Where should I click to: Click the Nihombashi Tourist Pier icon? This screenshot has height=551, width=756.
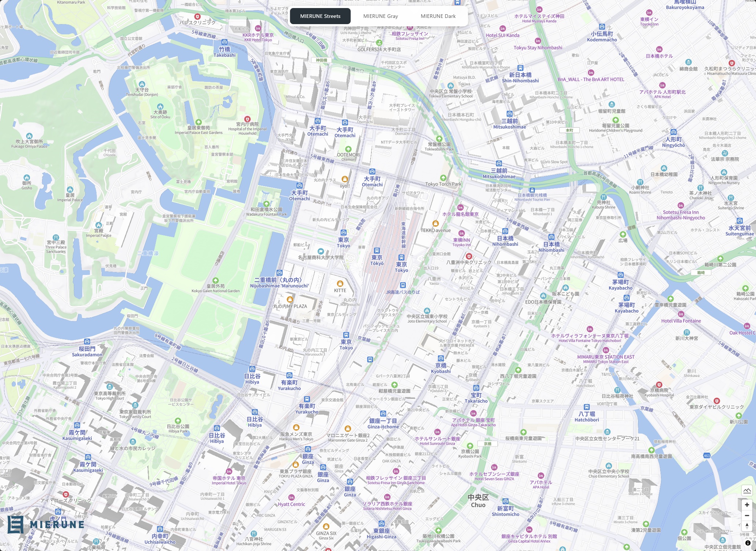pos(532,190)
